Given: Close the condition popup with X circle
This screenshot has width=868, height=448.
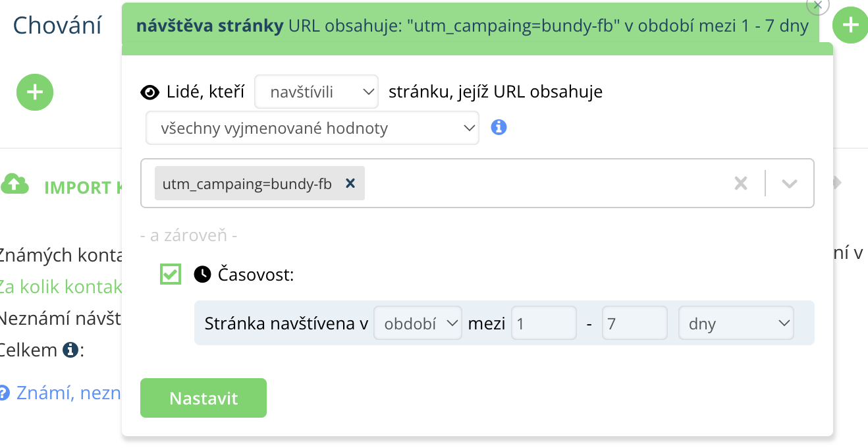Looking at the screenshot, I should pos(817,5).
